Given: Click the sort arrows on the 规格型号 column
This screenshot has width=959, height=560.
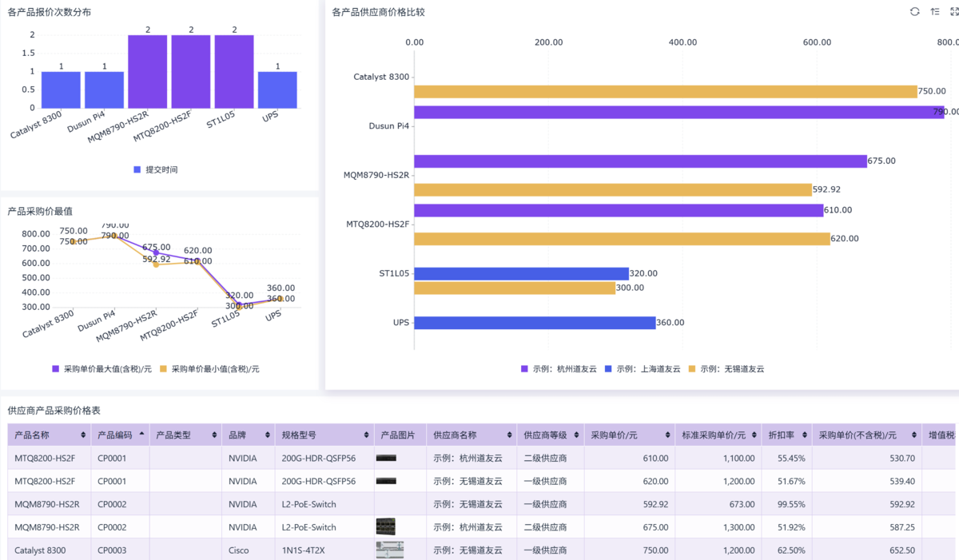Looking at the screenshot, I should 365,435.
